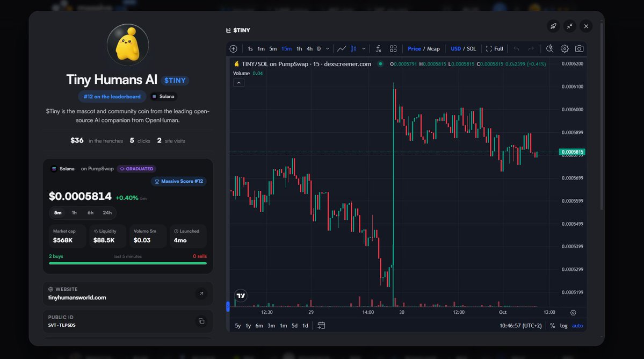644x359 pixels.
Task: Click the Massive Score #12 badge
Action: pyautogui.click(x=179, y=181)
